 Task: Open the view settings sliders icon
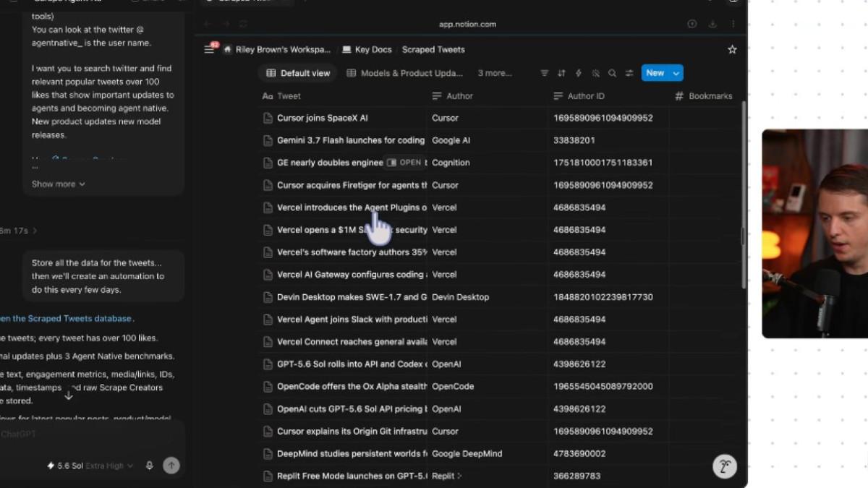pyautogui.click(x=629, y=73)
